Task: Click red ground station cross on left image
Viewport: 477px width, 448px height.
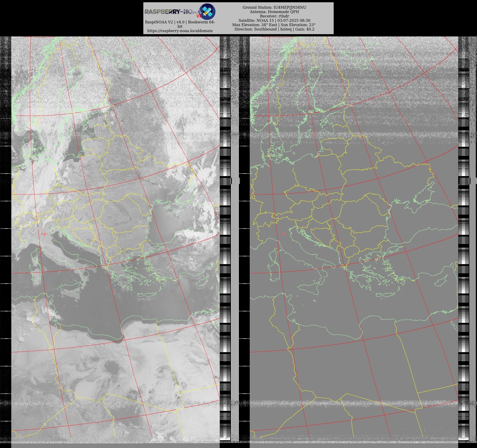Action: [45, 234]
